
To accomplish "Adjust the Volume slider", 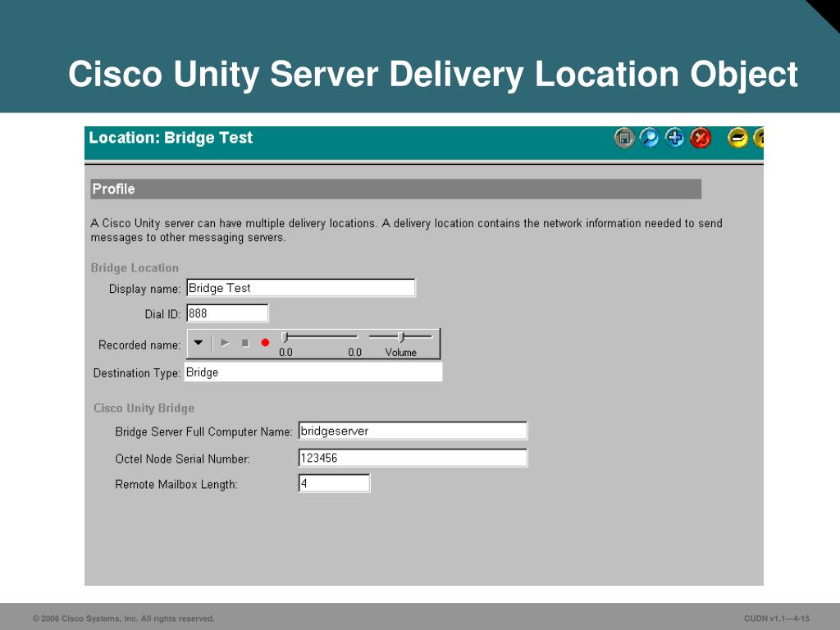I will pyautogui.click(x=400, y=337).
